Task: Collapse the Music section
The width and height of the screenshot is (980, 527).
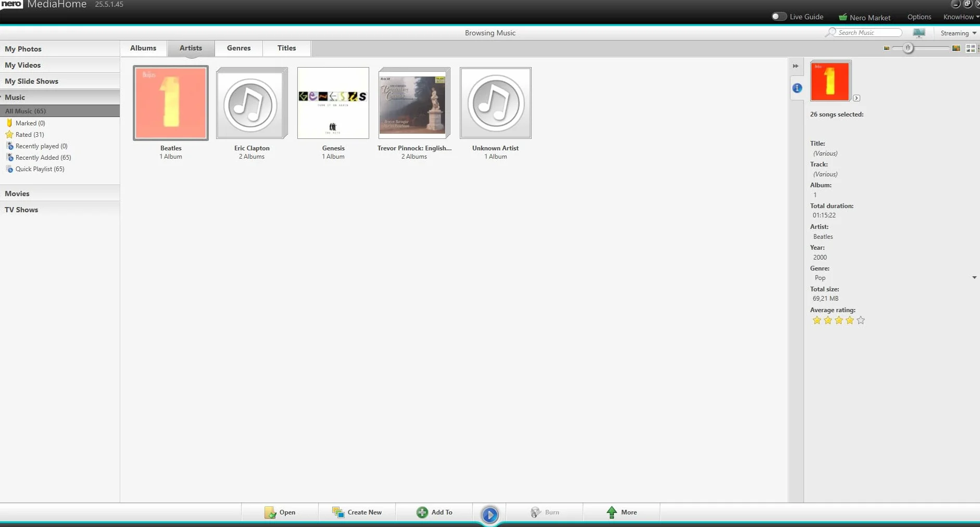Action: 60,97
